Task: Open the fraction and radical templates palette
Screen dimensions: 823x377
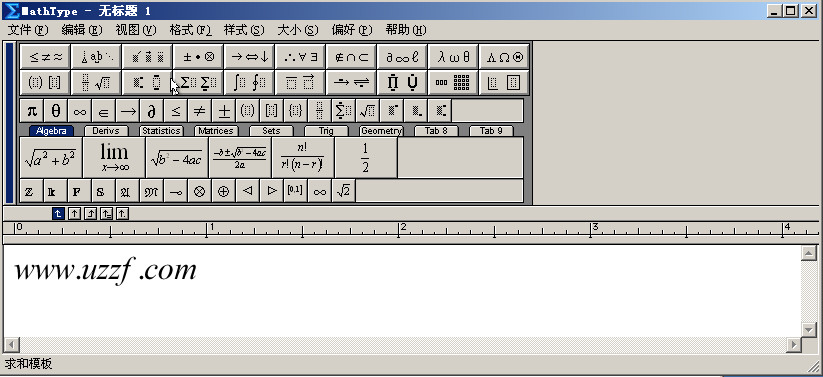Action: 97,82
